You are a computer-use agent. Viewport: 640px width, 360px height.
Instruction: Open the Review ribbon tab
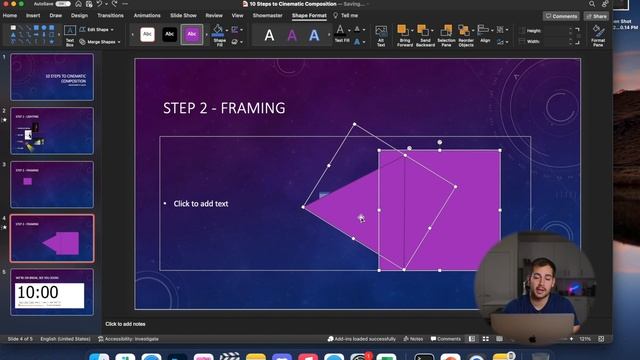tap(214, 16)
